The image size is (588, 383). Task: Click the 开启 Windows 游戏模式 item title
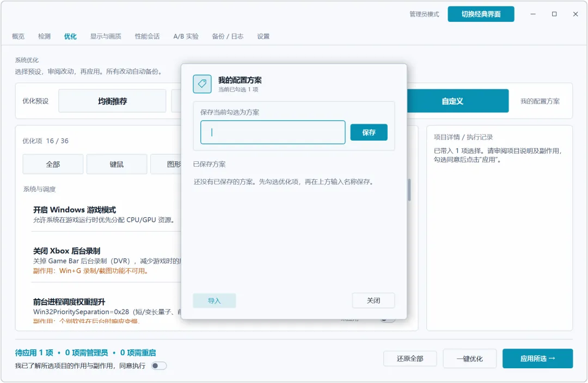(x=74, y=210)
